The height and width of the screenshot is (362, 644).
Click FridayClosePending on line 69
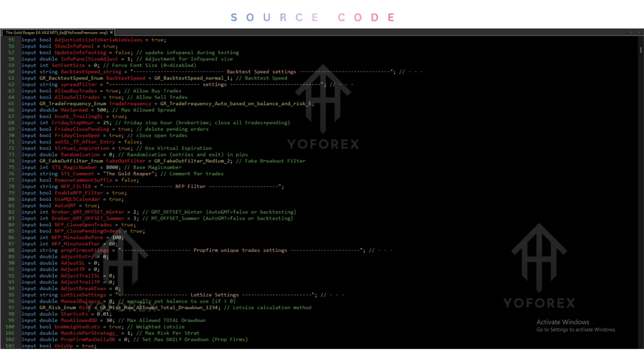(x=82, y=129)
